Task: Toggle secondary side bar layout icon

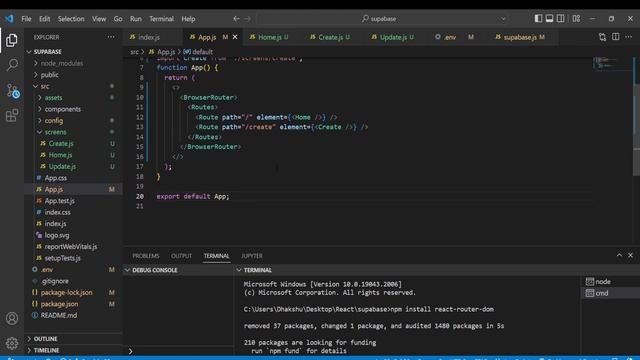Action: 561,18
